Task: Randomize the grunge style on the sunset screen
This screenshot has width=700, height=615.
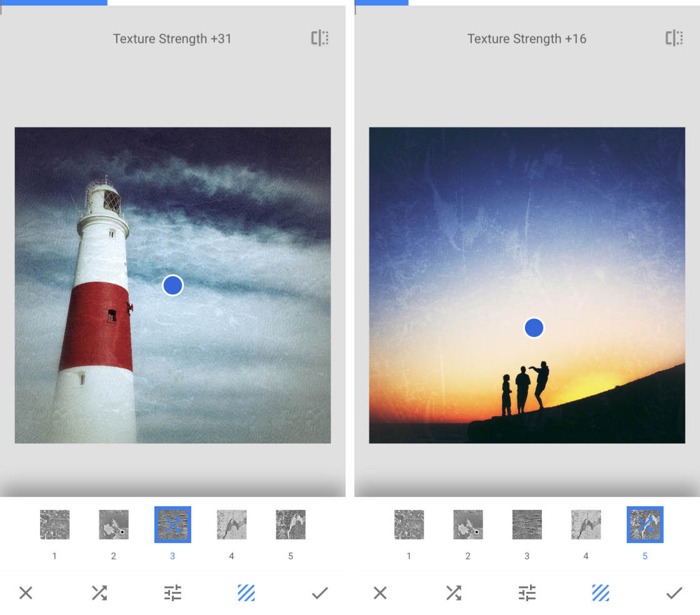Action: point(454,592)
